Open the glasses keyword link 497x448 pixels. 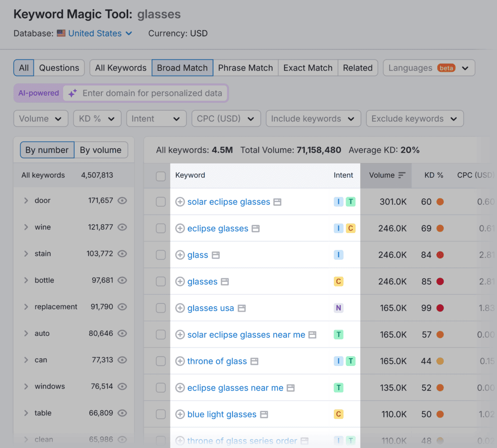point(202,282)
